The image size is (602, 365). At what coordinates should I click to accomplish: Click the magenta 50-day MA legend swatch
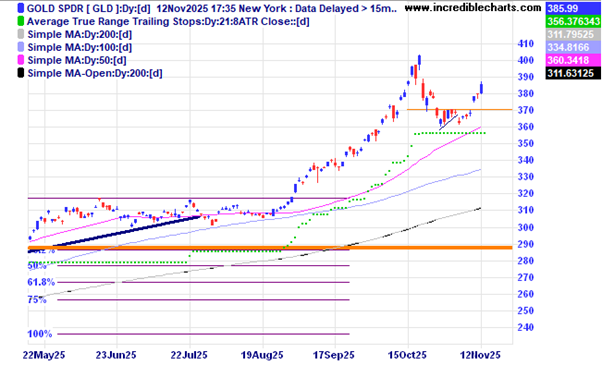(21, 60)
